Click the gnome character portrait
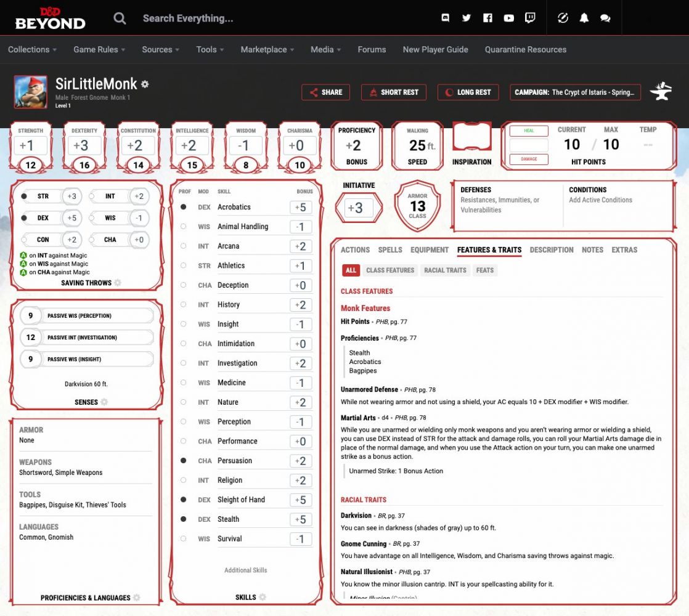Image resolution: width=689 pixels, height=616 pixels. [30, 92]
